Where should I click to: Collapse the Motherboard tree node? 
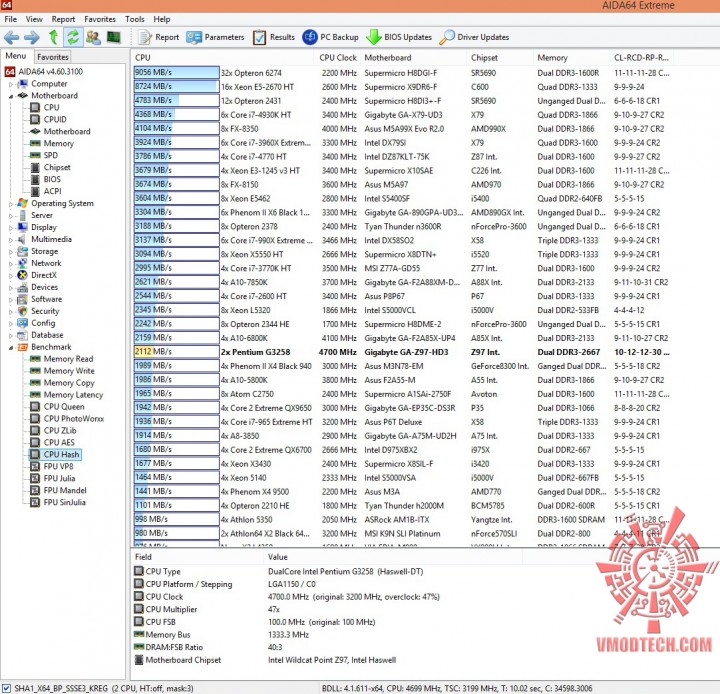pyautogui.click(x=11, y=96)
